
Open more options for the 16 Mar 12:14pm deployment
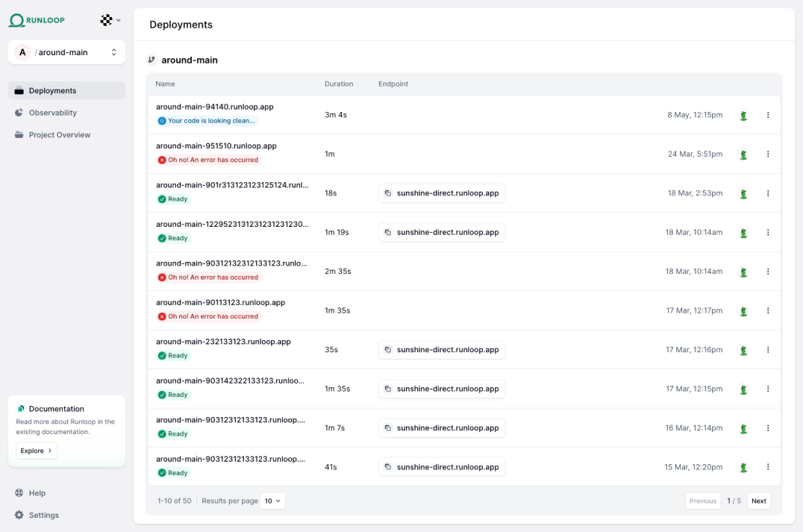click(768, 428)
